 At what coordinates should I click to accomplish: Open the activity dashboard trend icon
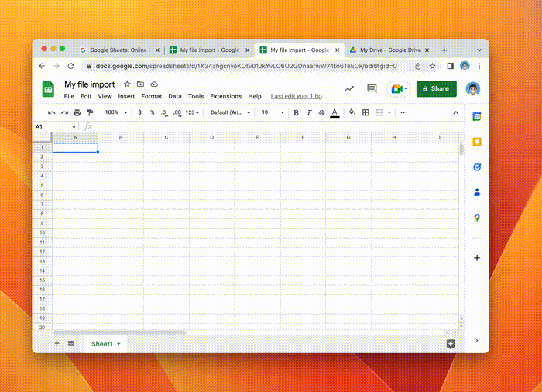pos(349,89)
